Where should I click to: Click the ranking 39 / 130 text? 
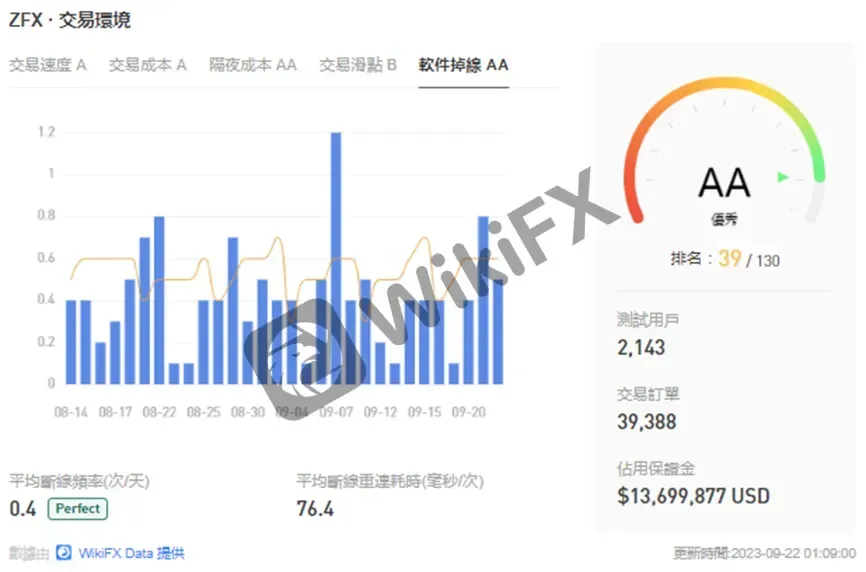[x=725, y=259]
